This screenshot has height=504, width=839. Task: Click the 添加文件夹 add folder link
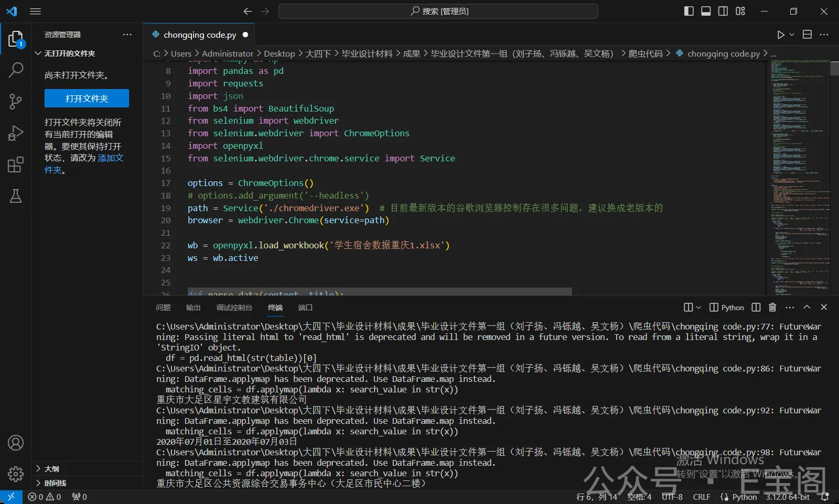click(x=110, y=158)
